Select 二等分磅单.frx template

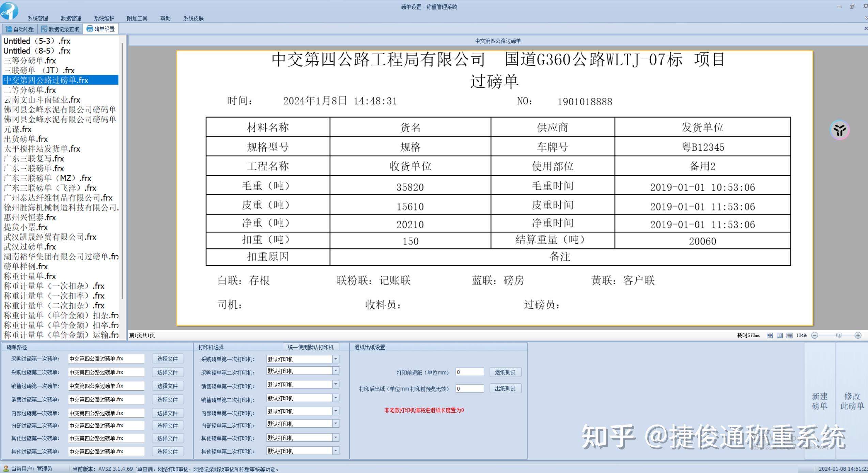61,90
